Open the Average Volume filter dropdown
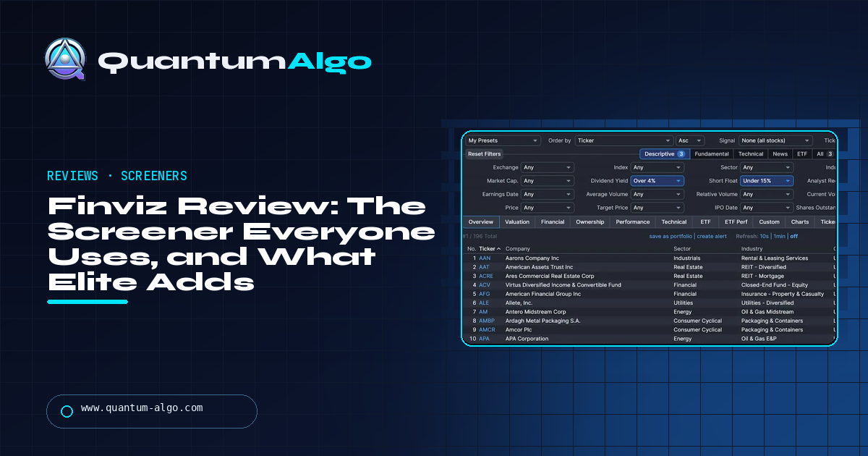The width and height of the screenshot is (868, 456). click(657, 195)
